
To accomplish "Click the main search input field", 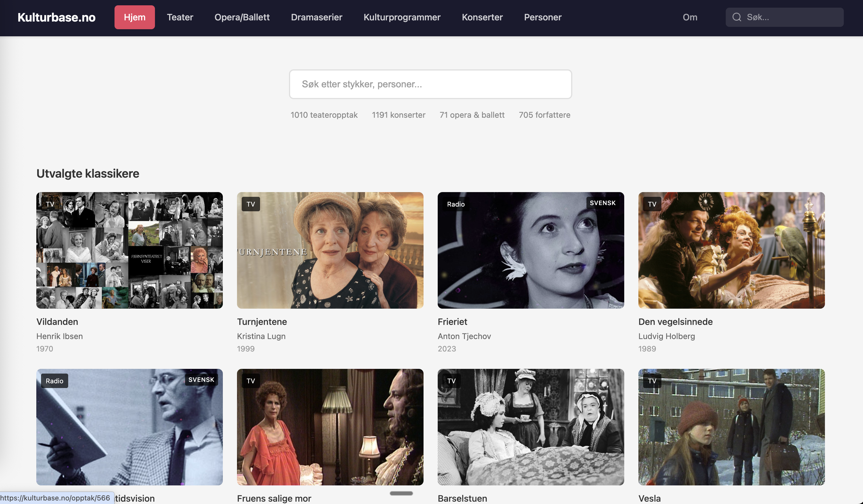I will [430, 84].
